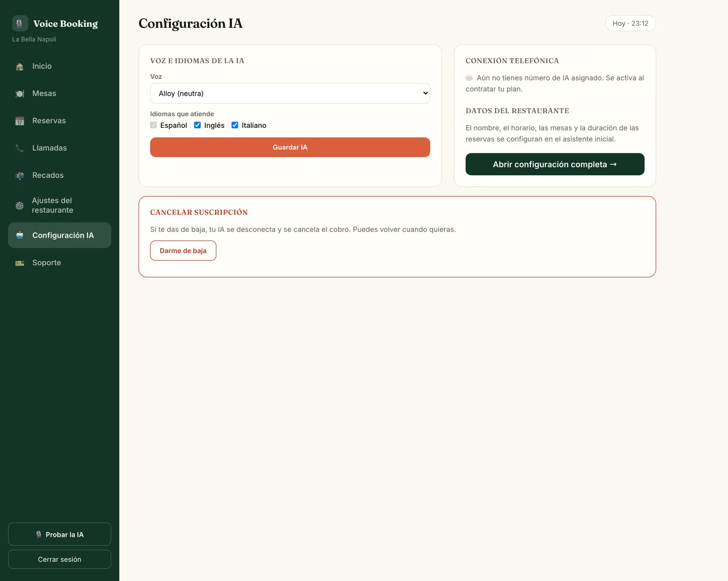
Task: Click the robot icon beside Configuración IA
Action: [20, 235]
